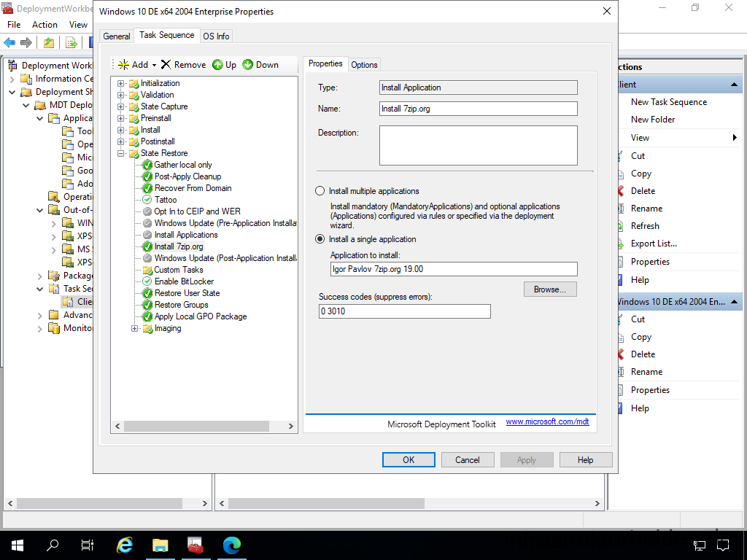Select the Properties tab of the step
Image resolution: width=747 pixels, height=560 pixels.
(325, 64)
